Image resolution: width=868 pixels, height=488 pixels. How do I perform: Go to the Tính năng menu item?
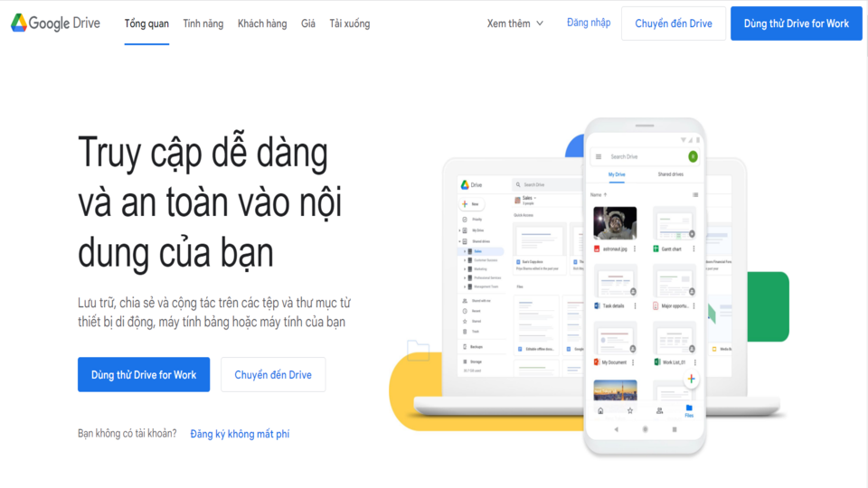(x=203, y=23)
